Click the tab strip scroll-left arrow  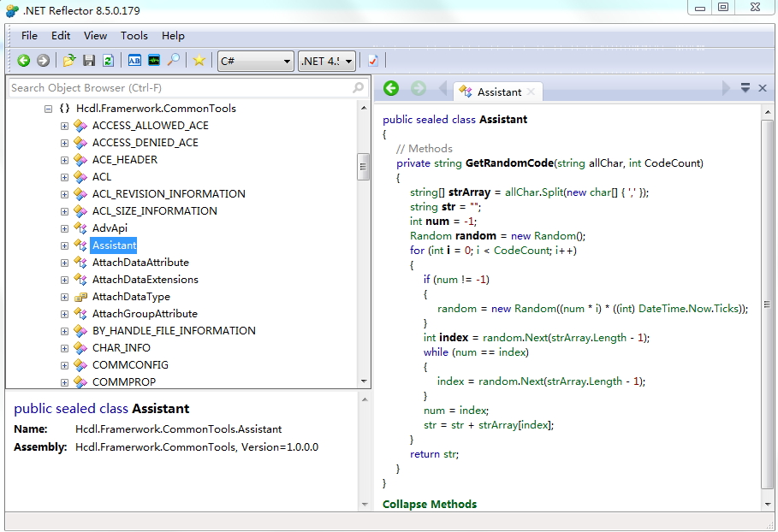(443, 88)
